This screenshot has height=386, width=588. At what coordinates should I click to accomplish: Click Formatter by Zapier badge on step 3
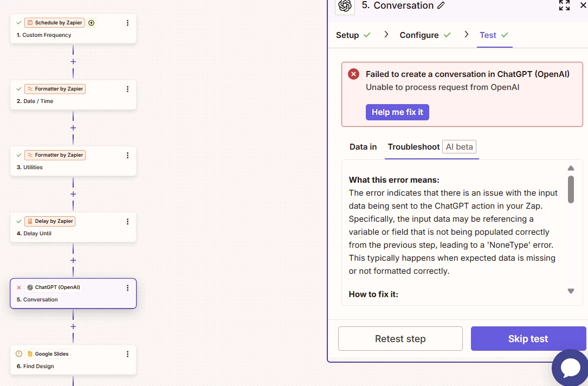[x=55, y=155]
